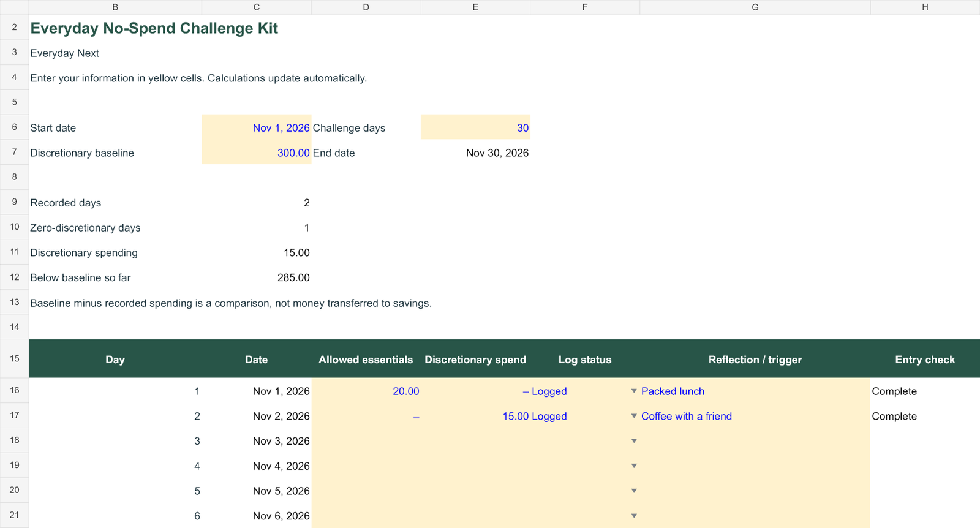Click the Entry check column header
The image size is (980, 528).
click(x=925, y=360)
